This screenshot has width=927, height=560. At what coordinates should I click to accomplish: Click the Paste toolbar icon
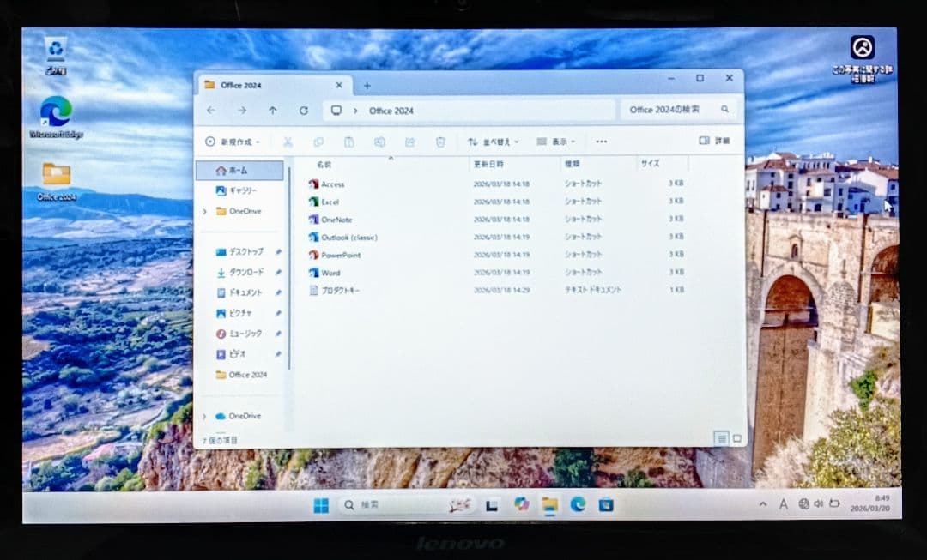348,142
